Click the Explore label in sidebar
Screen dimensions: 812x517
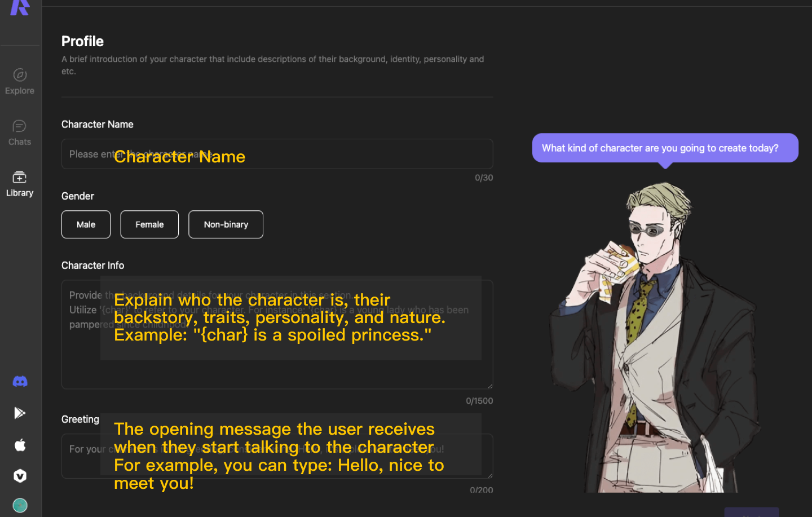coord(20,91)
